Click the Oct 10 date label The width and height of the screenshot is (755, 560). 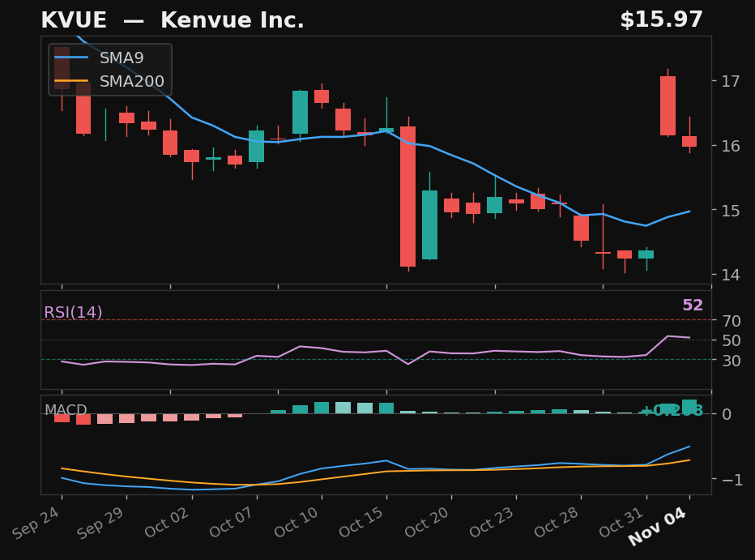pos(296,523)
